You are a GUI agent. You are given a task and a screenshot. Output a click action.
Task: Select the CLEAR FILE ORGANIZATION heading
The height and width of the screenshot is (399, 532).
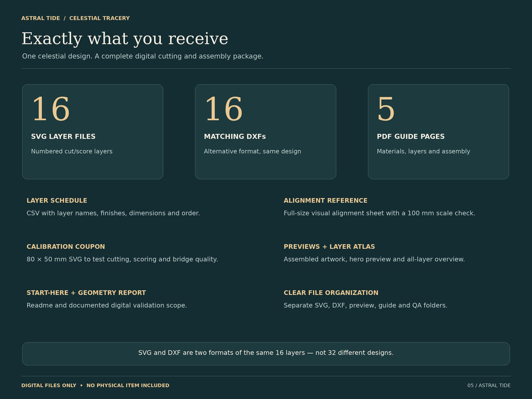pyautogui.click(x=331, y=293)
